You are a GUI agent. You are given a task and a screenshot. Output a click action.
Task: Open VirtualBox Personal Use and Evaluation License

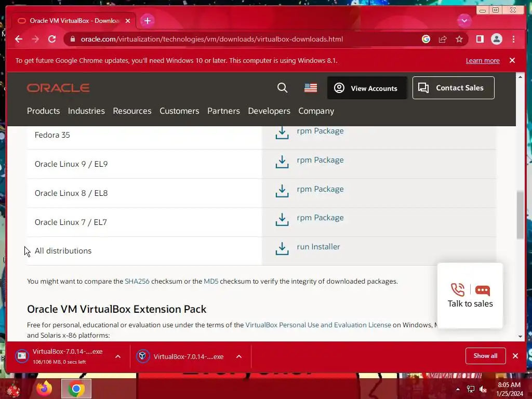[x=318, y=325]
